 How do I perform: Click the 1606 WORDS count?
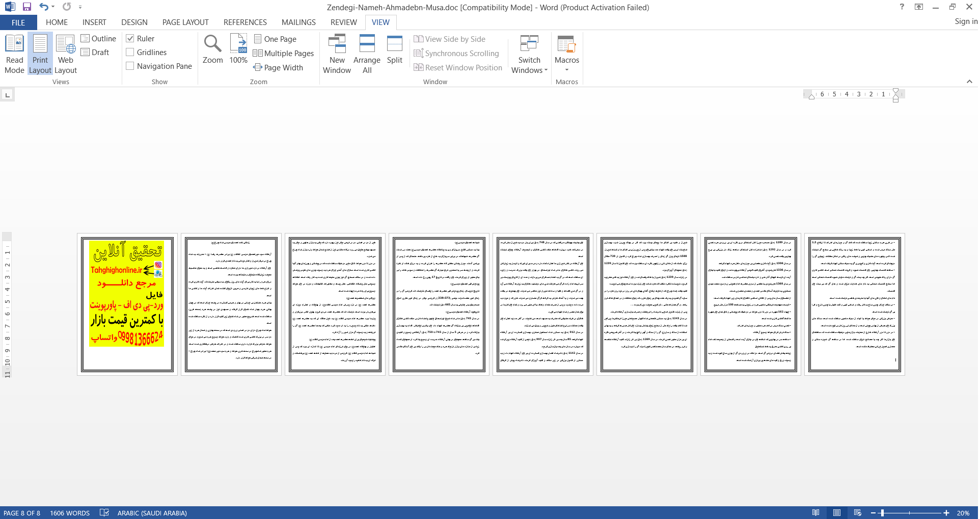point(70,513)
